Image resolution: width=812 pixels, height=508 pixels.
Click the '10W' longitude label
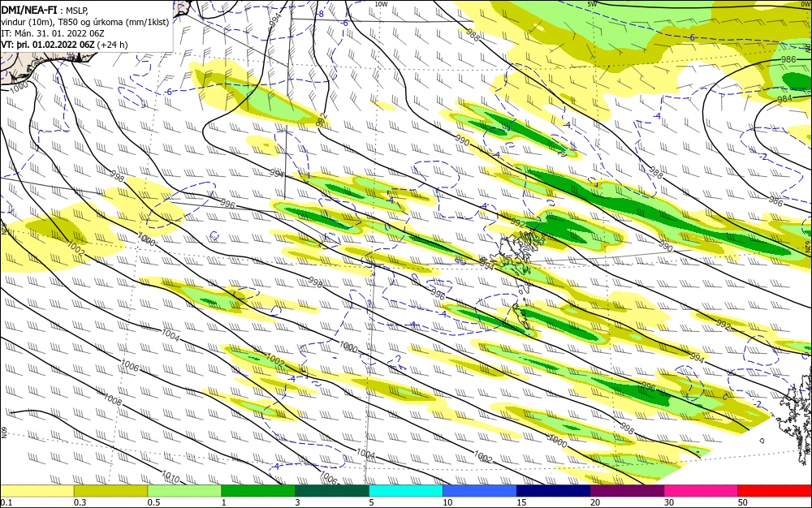[x=381, y=4]
